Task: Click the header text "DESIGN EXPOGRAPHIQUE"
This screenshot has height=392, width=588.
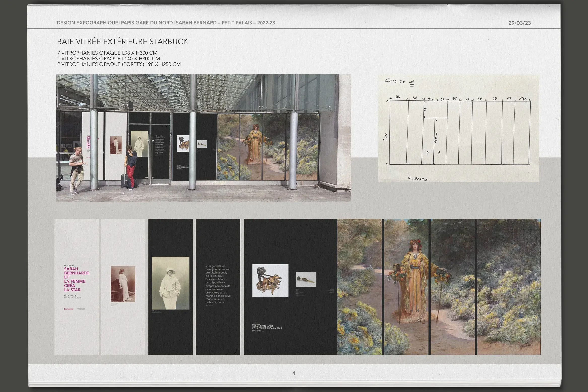Action: [87, 23]
